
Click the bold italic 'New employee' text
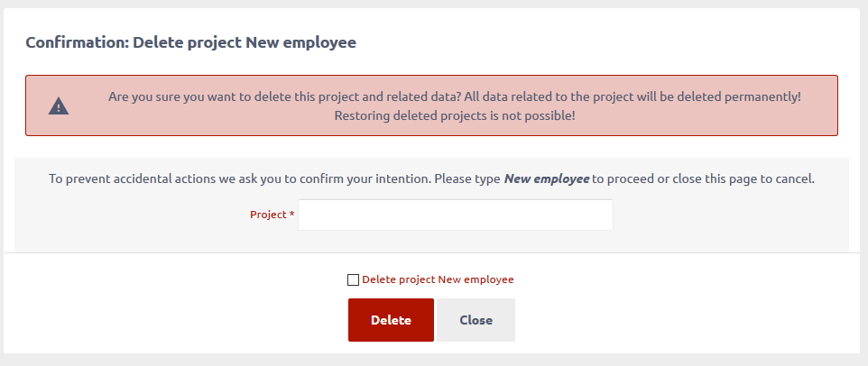pos(547,179)
